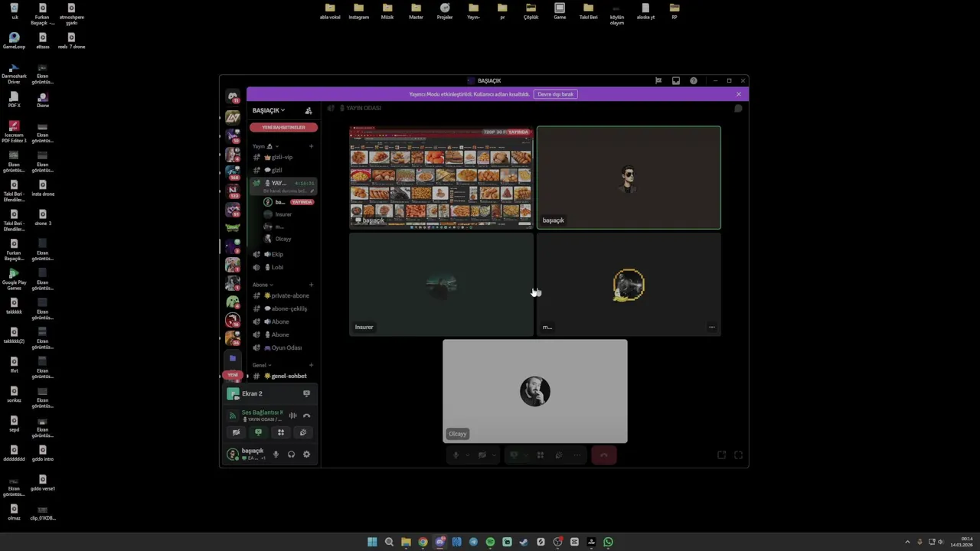The width and height of the screenshot is (980, 551).
Task: Open more options on the m... tile
Action: point(712,328)
